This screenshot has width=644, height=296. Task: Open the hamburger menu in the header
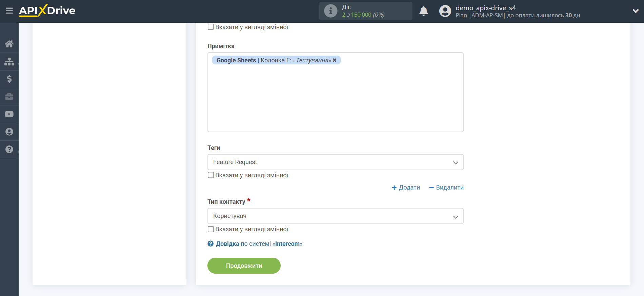coord(9,11)
